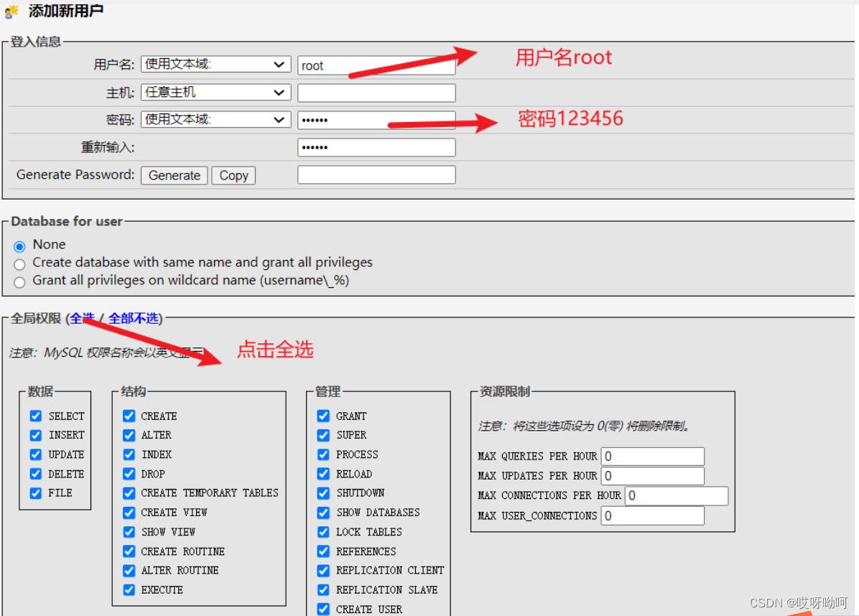Disable the GRANT privilege
The height and width of the screenshot is (616, 859).
click(x=322, y=416)
